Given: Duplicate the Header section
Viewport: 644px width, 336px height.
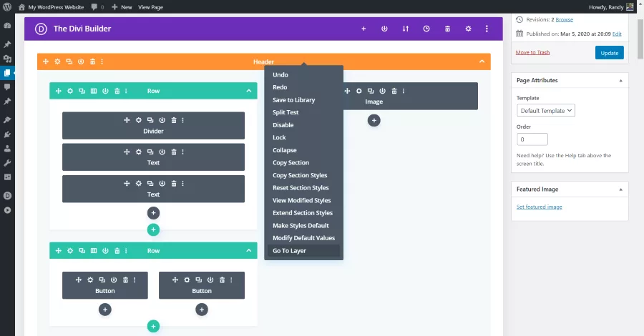Looking at the screenshot, I should pyautogui.click(x=69, y=61).
